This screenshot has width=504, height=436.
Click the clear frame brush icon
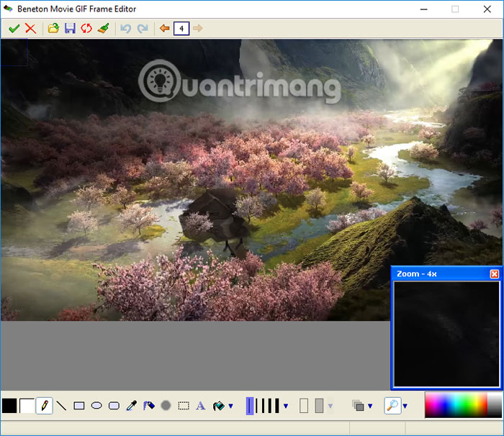point(104,28)
